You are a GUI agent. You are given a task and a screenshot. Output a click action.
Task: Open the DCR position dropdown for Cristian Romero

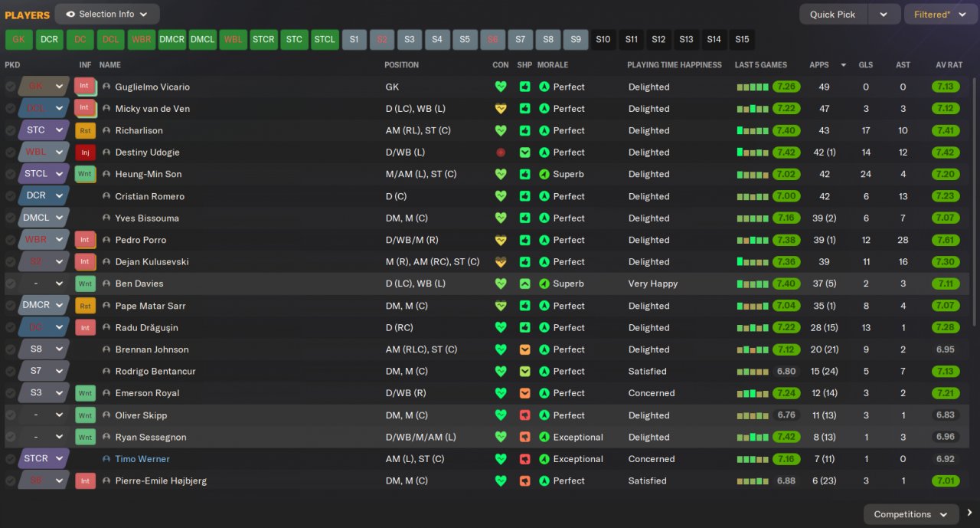tap(44, 196)
